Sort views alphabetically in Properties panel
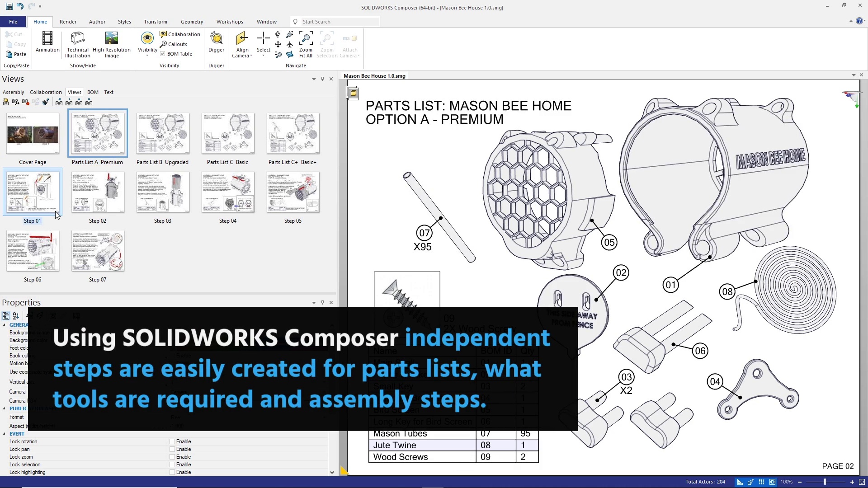Image resolution: width=868 pixels, height=488 pixels. click(x=15, y=316)
